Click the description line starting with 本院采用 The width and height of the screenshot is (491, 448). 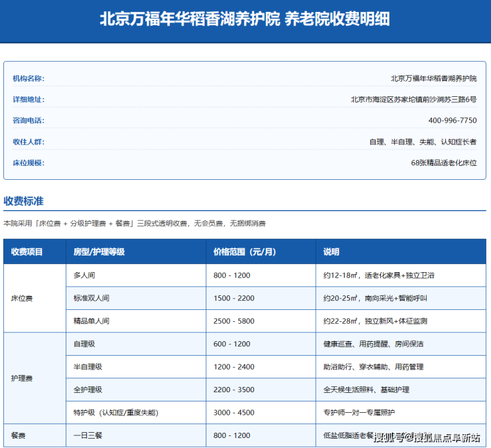tap(135, 224)
